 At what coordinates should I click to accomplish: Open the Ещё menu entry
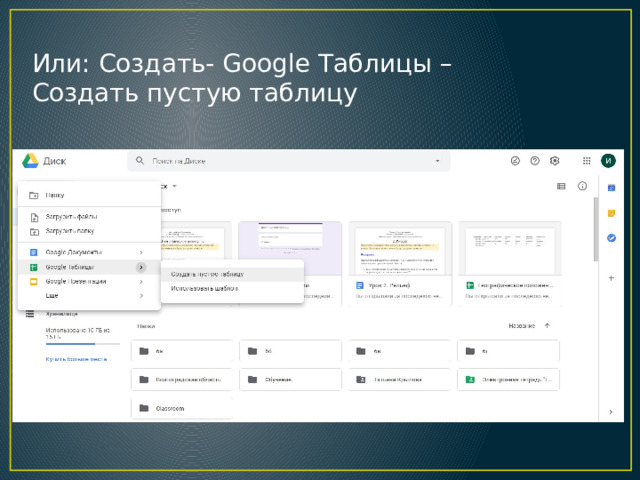point(89,296)
